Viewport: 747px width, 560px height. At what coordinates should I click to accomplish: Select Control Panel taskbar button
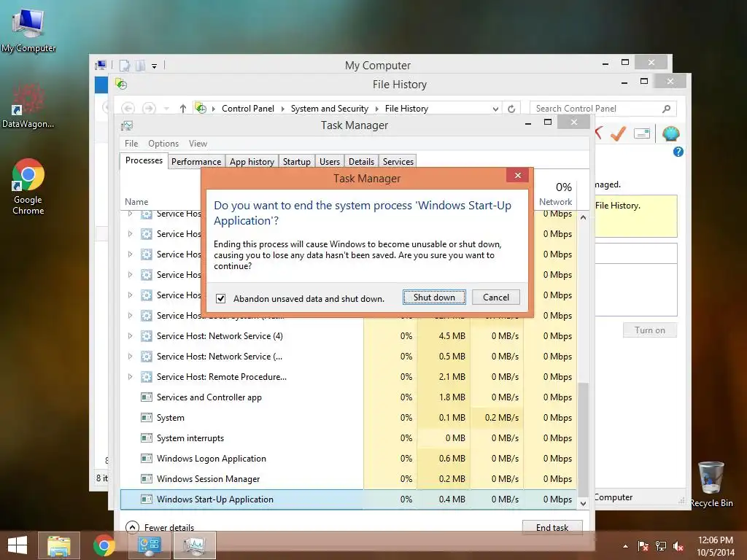coord(150,545)
